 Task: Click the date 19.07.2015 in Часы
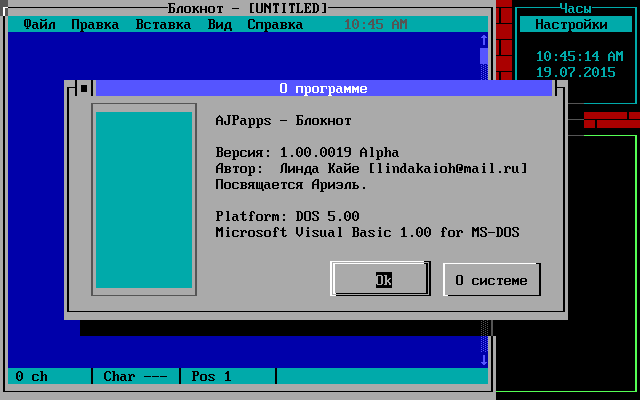[576, 72]
